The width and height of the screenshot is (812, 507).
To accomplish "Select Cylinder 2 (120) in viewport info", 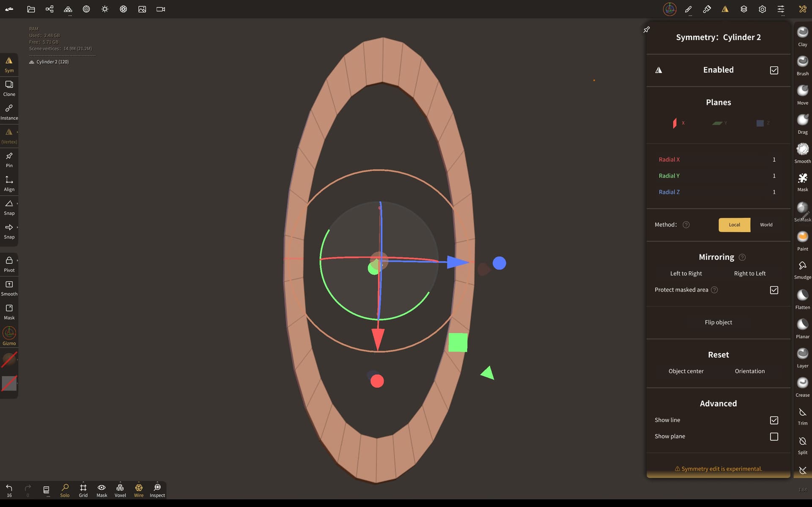I will 49,62.
